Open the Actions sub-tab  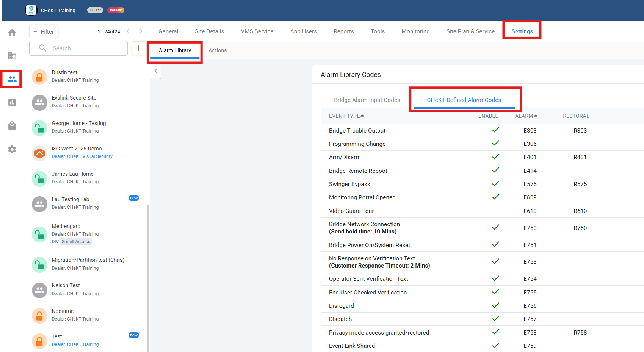tap(217, 50)
